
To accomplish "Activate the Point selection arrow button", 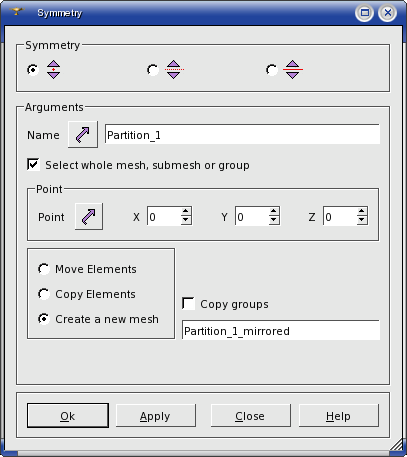I will (89, 217).
